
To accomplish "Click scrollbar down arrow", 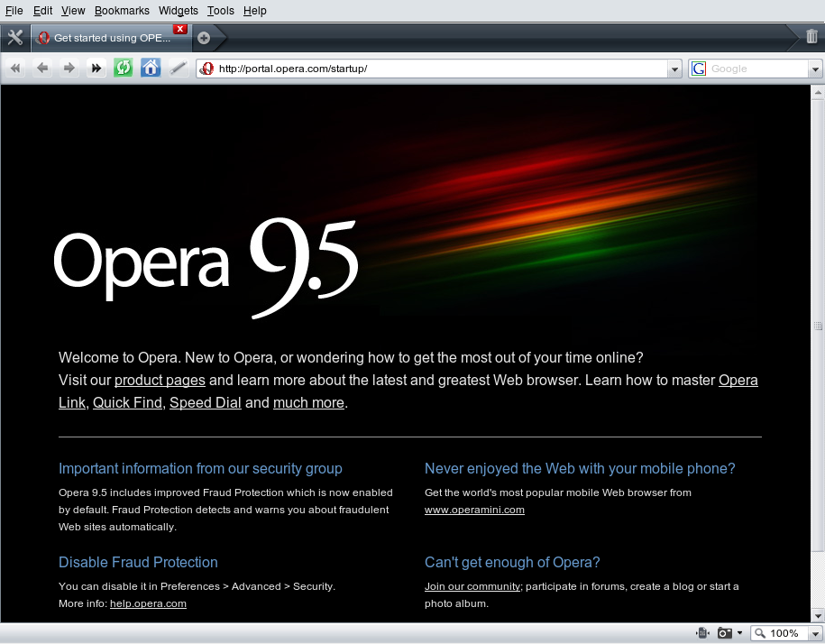I will tap(818, 615).
